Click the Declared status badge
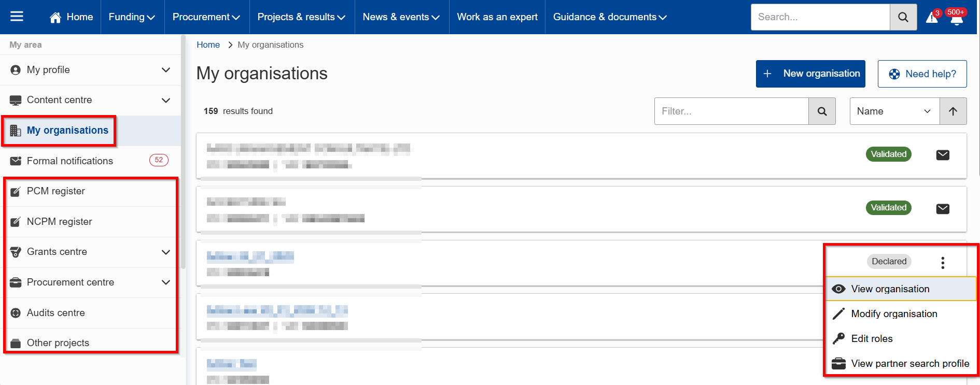The width and height of the screenshot is (980, 385). coord(889,262)
